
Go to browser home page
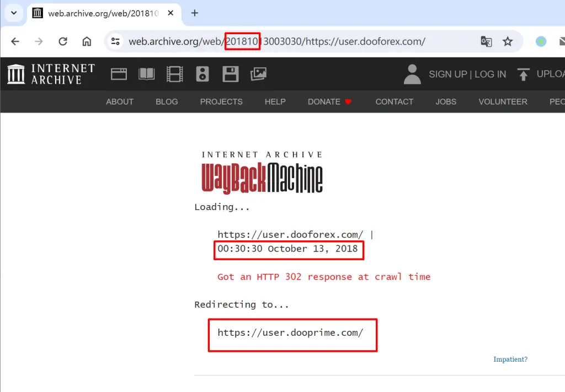click(87, 41)
